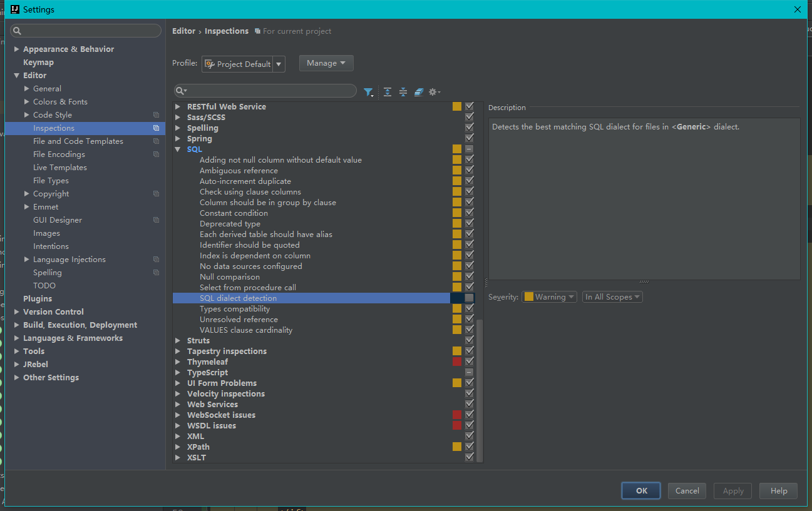
Task: Click the project icon beside Copyright
Action: 156,194
